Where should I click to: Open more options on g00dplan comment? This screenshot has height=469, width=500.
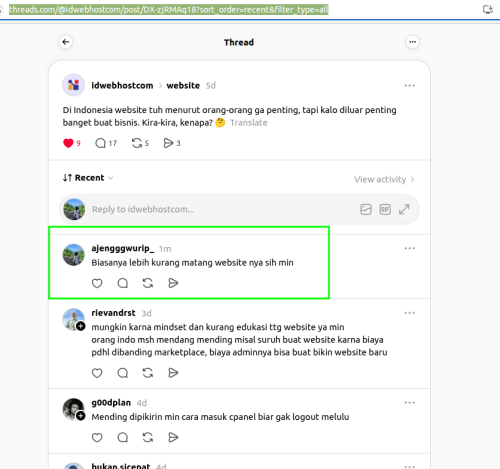pyautogui.click(x=409, y=403)
